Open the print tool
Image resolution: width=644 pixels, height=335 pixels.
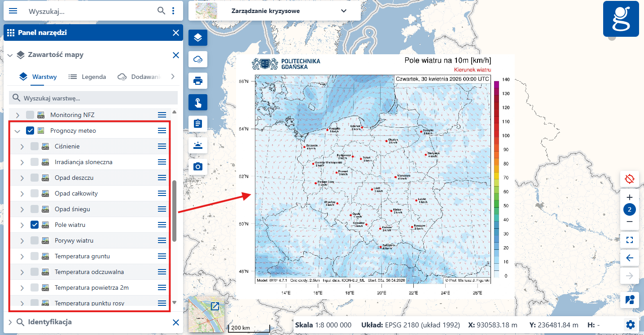click(x=197, y=81)
